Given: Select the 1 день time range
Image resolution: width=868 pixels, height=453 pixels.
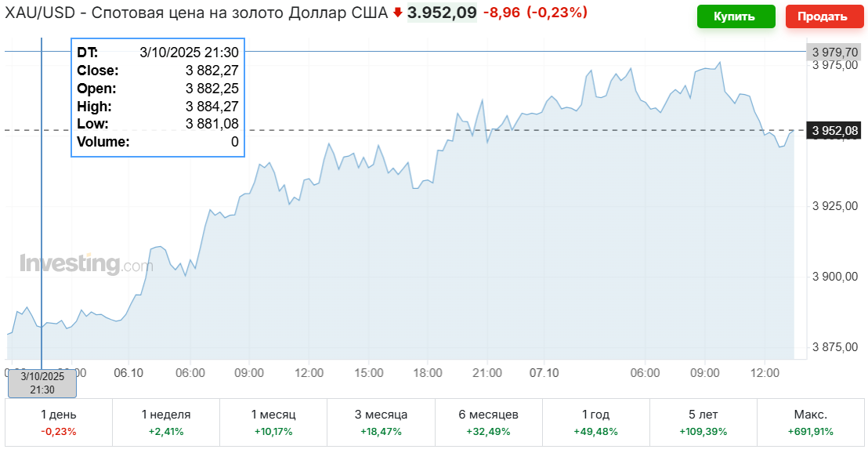Looking at the screenshot, I should [59, 422].
